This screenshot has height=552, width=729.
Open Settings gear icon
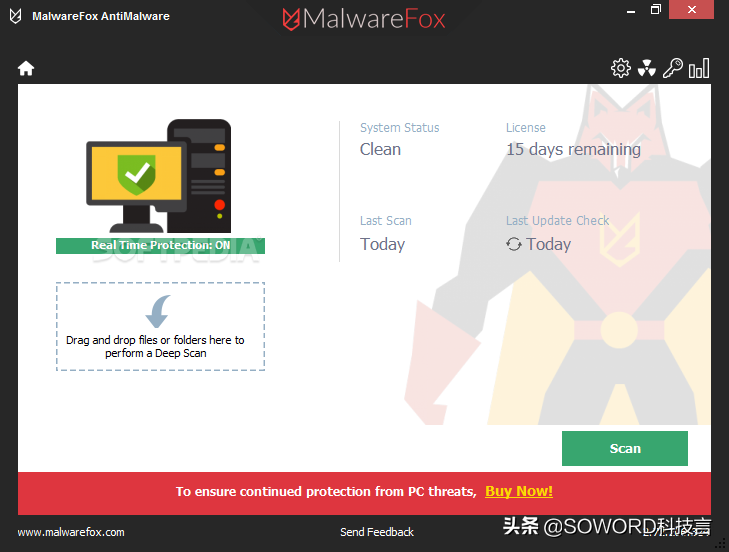(621, 68)
